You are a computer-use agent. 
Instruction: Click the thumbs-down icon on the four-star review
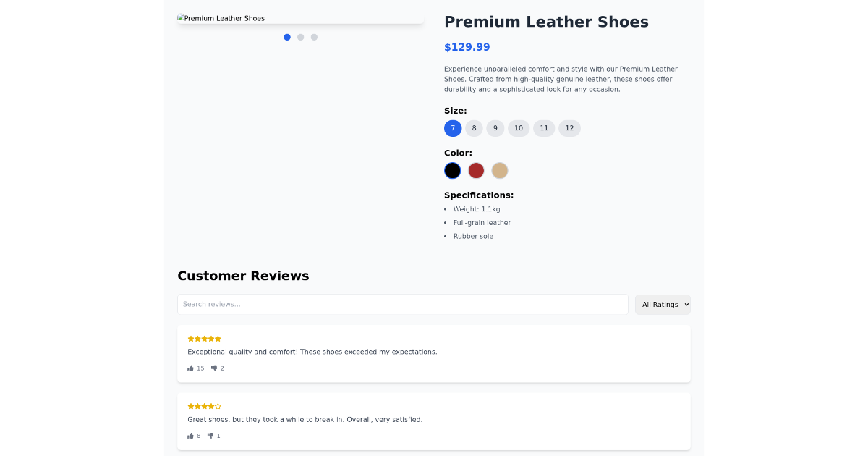click(x=210, y=435)
